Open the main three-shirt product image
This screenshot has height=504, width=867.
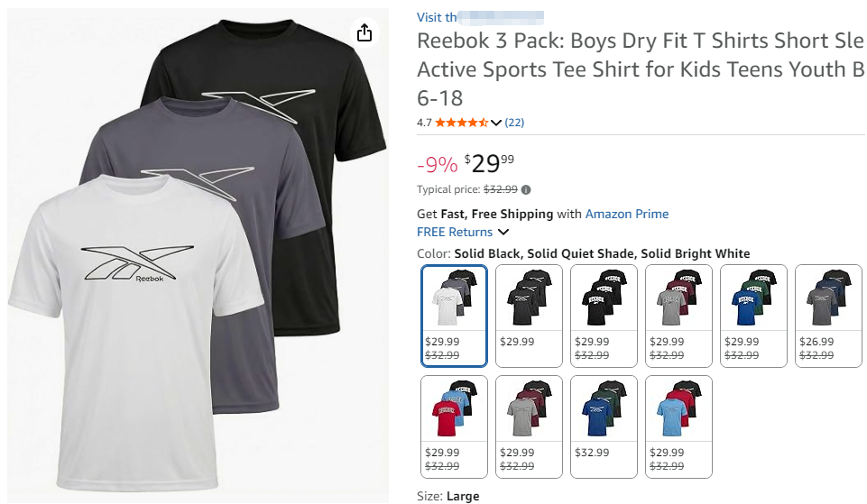coord(198,255)
